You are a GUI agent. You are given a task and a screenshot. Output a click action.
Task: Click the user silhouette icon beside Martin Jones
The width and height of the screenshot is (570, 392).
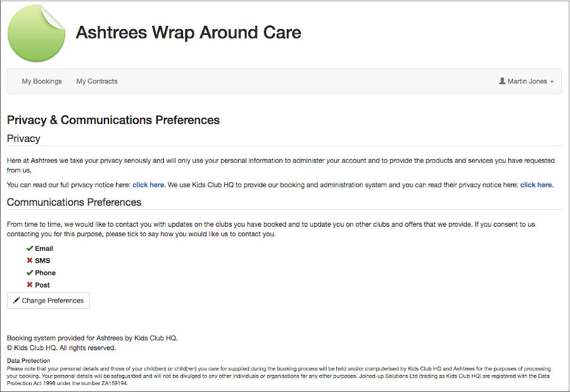502,80
